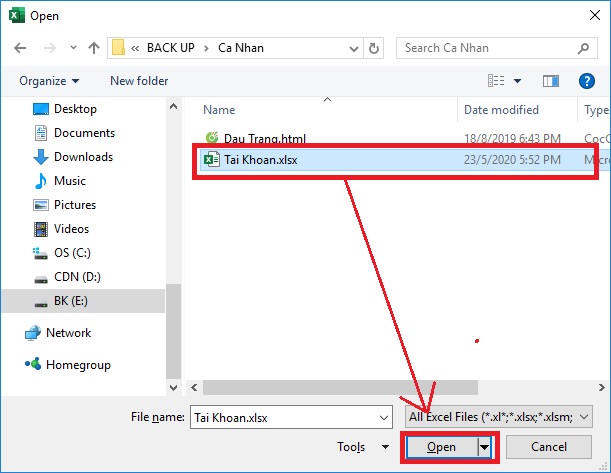This screenshot has height=473, width=611.
Task: Close the Open dialog
Action: (595, 16)
